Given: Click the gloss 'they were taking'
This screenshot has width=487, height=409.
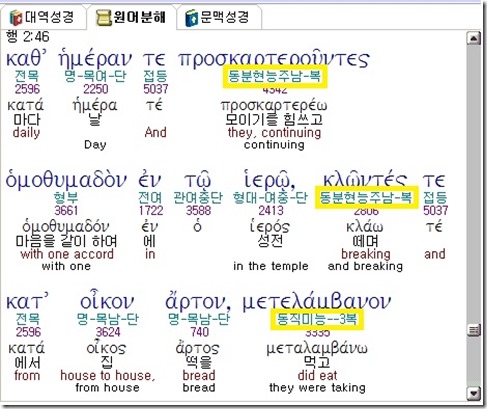Looking at the screenshot, I should [x=317, y=388].
